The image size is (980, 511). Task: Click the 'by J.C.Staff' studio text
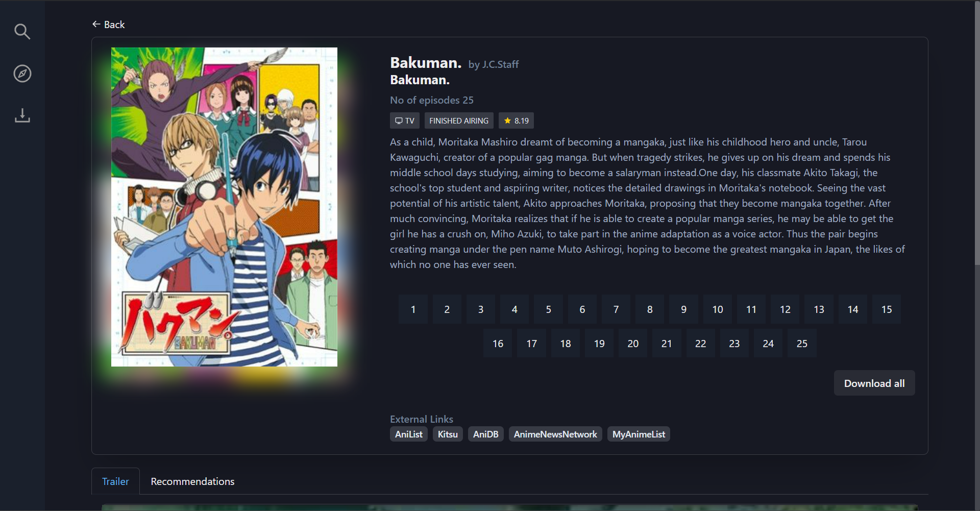(494, 64)
